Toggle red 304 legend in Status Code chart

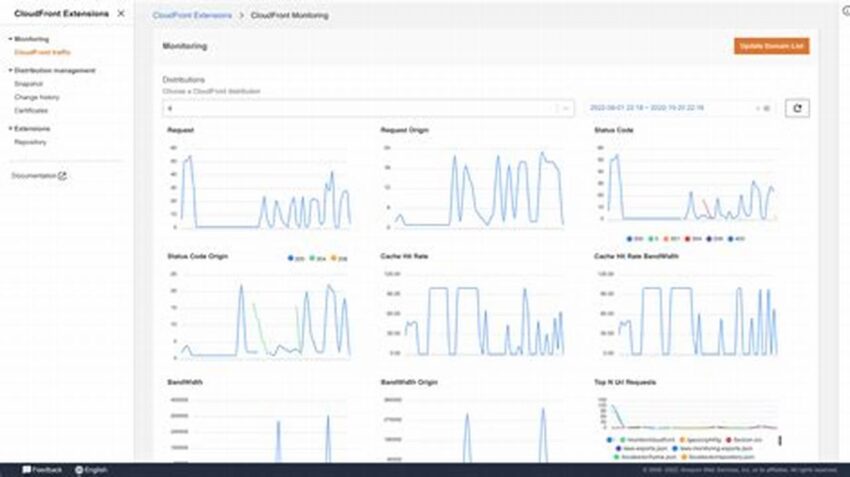[693, 238]
